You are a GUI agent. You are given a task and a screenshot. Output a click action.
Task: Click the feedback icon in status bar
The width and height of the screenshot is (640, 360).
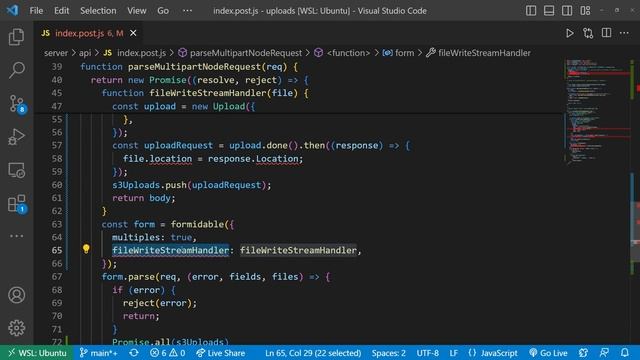point(604,353)
